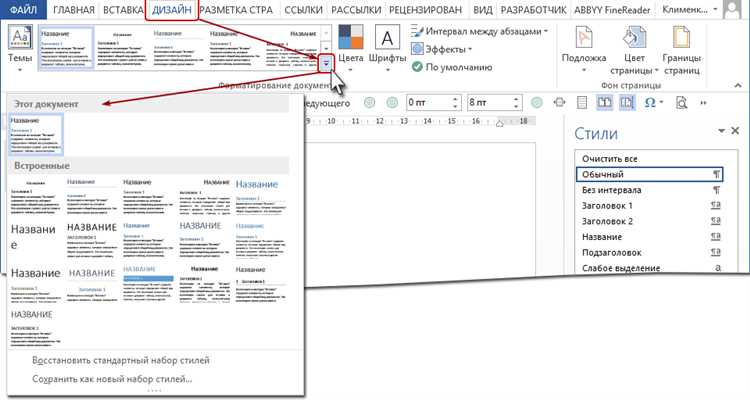Open the РЕЦЕНЗИРОВАН tab
The height and width of the screenshot is (400, 750).
tap(425, 10)
